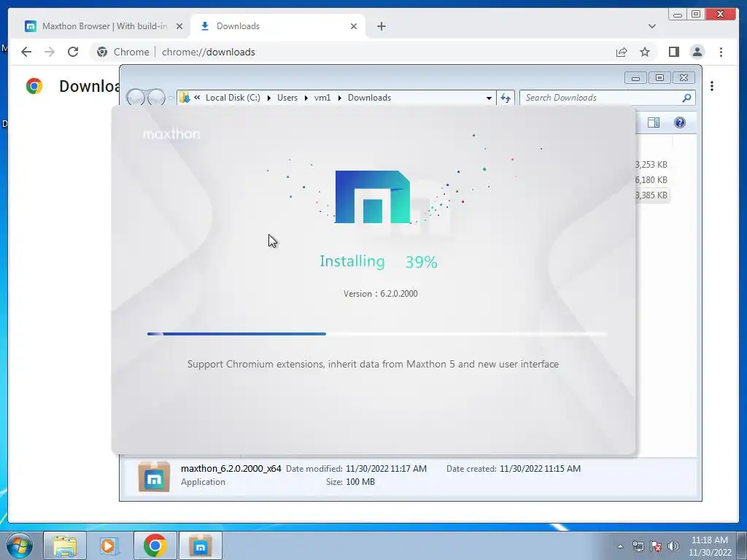Show hidden system tray icons
747x560 pixels.
tap(620, 546)
